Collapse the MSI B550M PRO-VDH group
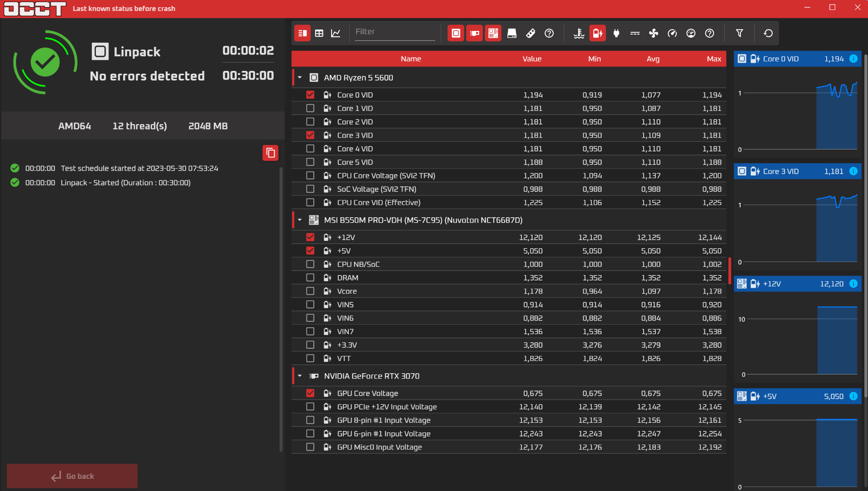The height and width of the screenshot is (491, 868). [x=300, y=220]
